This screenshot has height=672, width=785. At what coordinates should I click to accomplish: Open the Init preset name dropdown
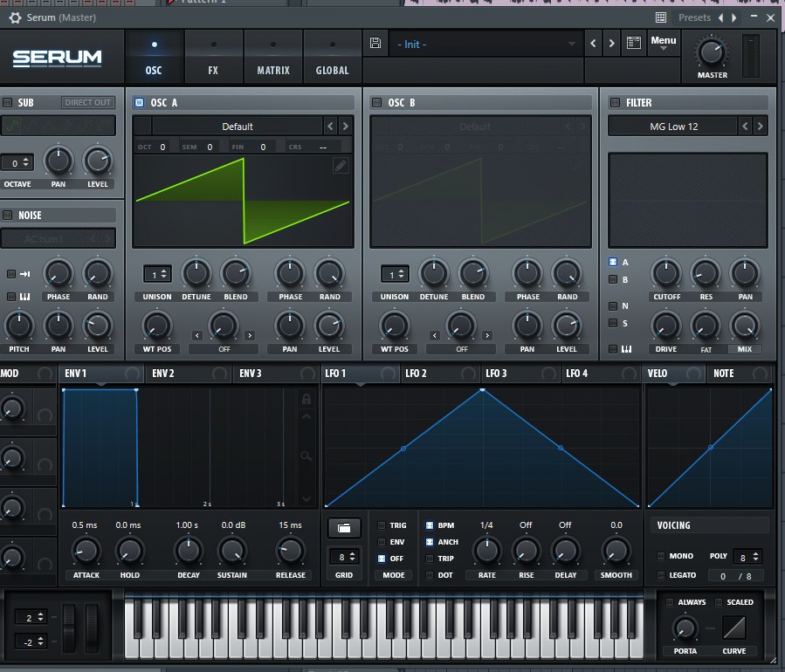(485, 44)
